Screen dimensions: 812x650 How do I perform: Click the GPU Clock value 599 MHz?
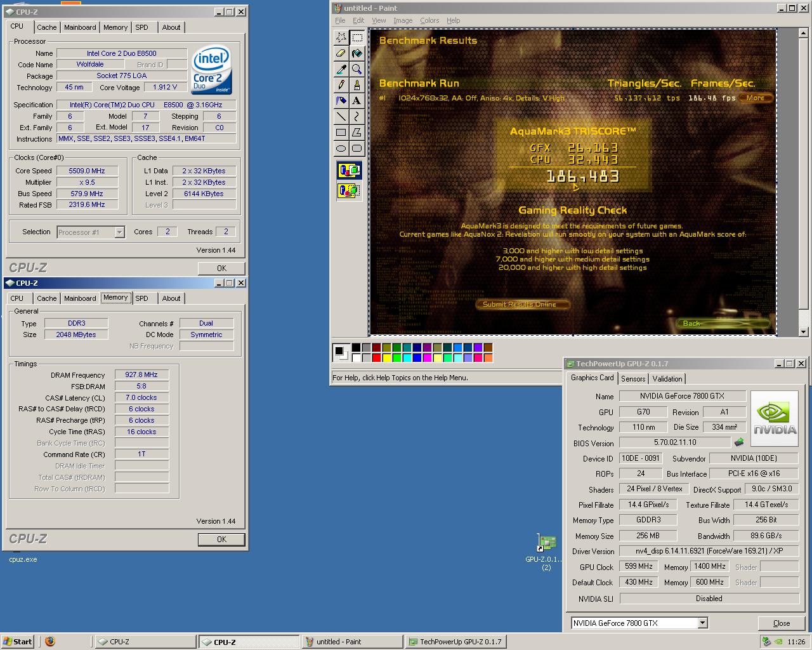point(639,567)
